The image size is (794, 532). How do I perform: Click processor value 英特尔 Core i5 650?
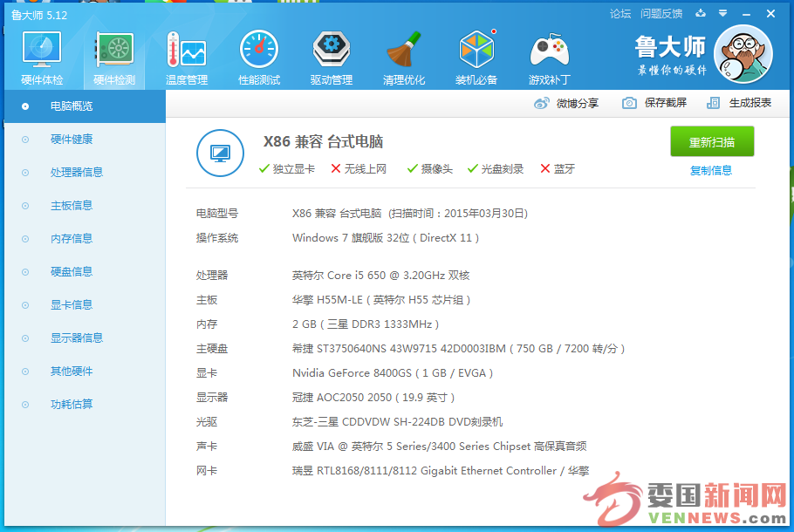point(380,276)
